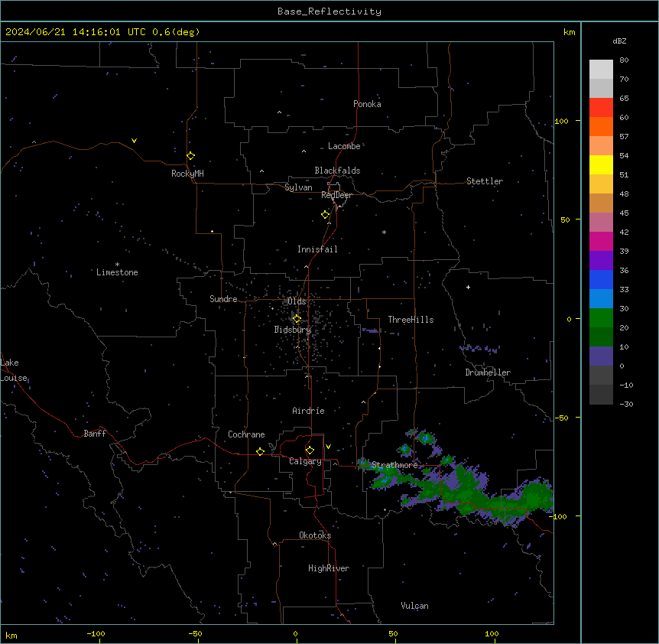Click the yellow diamond marker above RockyMH
The height and width of the screenshot is (644, 659).
pos(190,155)
